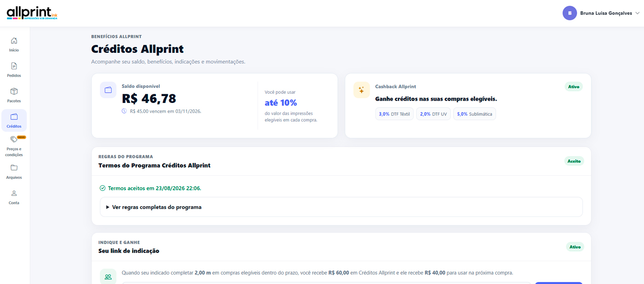
Task: Click the Allprint logo
Action: 32,13
